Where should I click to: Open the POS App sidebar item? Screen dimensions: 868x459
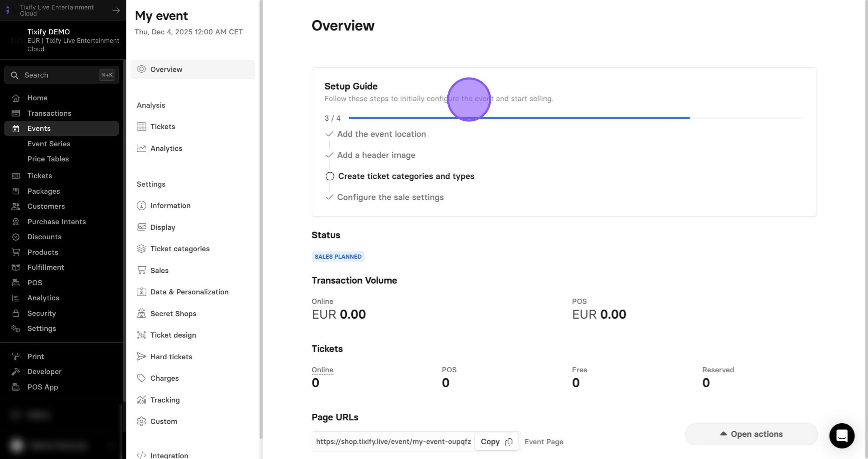click(61, 387)
